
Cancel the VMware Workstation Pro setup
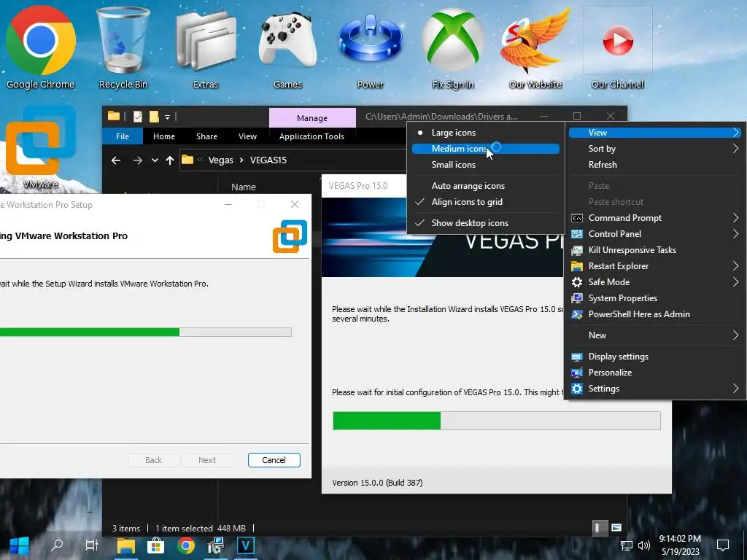point(274,461)
